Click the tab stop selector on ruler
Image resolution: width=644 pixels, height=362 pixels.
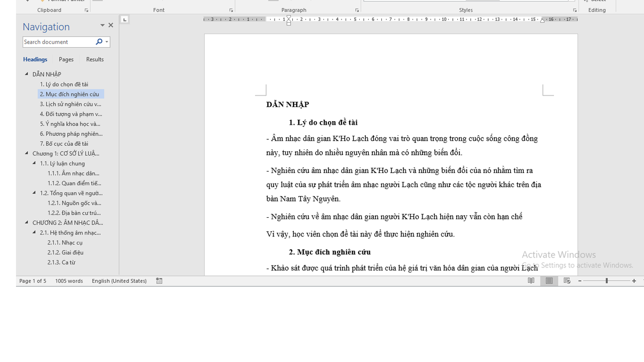click(125, 20)
